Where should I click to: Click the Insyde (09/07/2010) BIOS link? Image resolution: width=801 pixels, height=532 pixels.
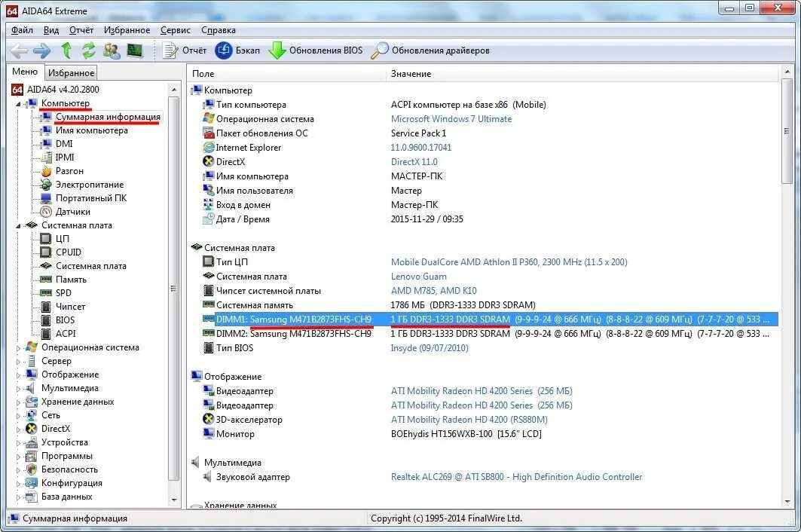pyautogui.click(x=429, y=348)
